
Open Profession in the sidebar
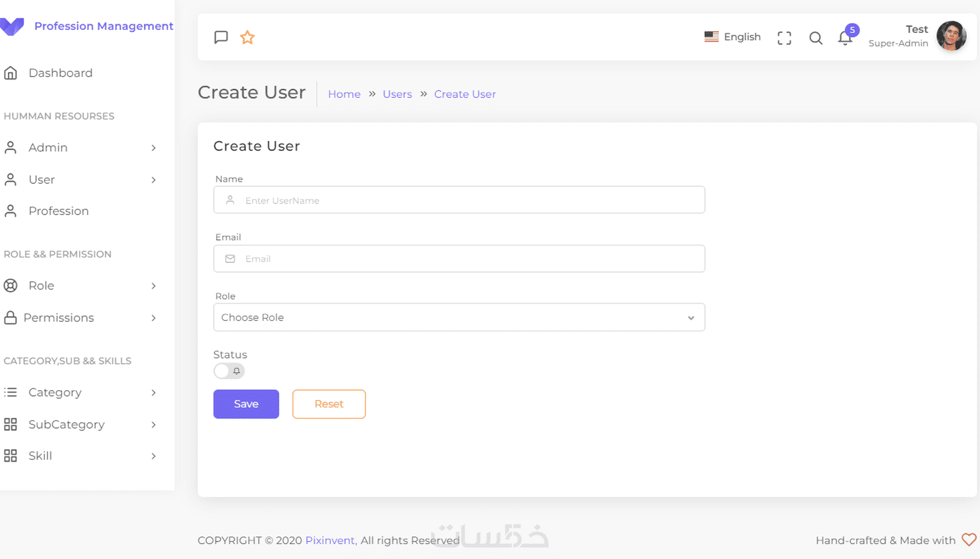(x=58, y=211)
